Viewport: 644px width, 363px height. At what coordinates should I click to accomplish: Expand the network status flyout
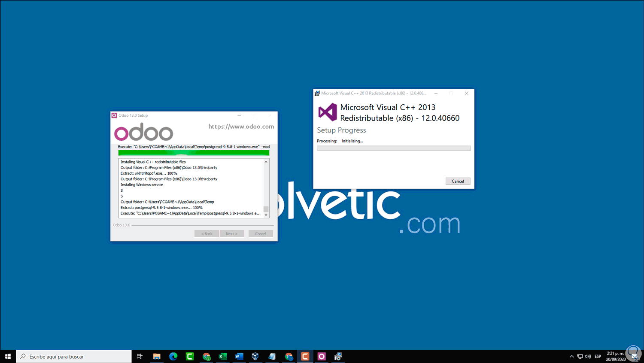pyautogui.click(x=579, y=356)
